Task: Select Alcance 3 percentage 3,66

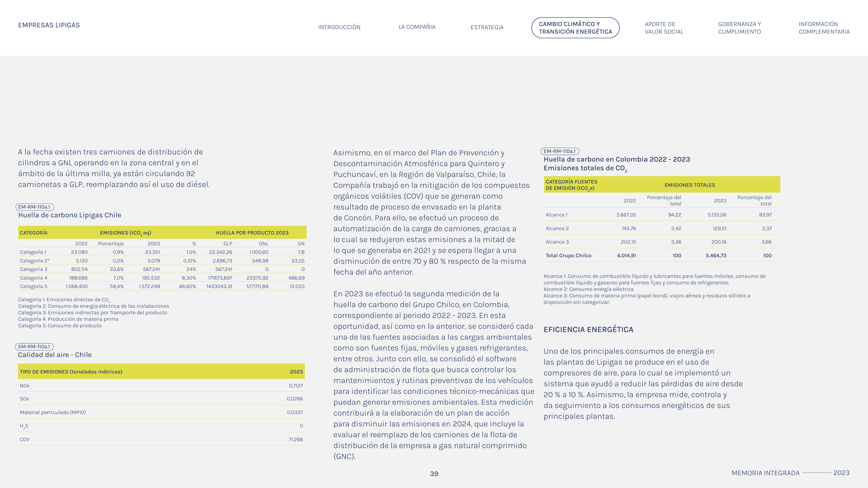Action: (x=766, y=242)
